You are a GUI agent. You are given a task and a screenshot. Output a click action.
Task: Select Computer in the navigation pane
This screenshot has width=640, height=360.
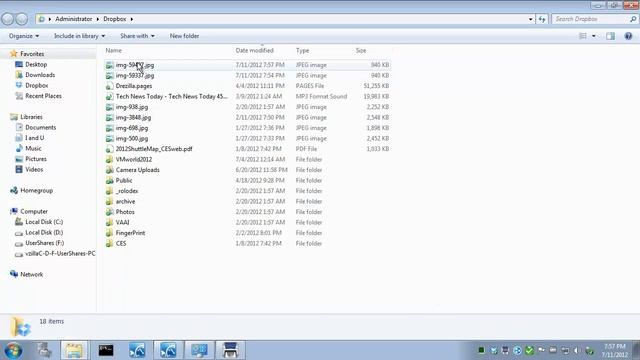pyautogui.click(x=34, y=211)
